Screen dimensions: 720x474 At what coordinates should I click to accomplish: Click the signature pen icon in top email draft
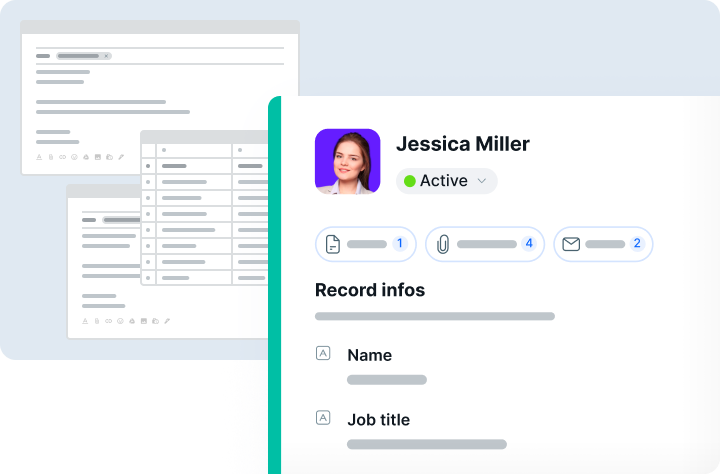click(121, 157)
